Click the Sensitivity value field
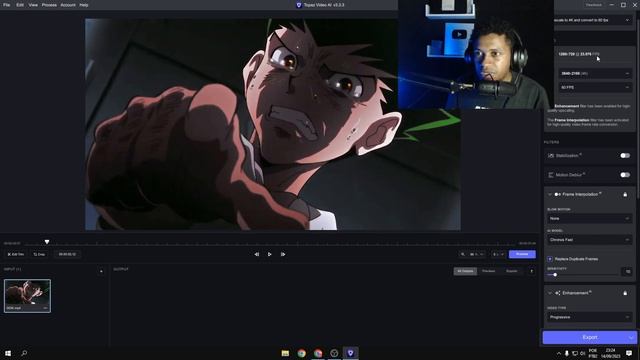This screenshot has width=640, height=360. coord(627,271)
